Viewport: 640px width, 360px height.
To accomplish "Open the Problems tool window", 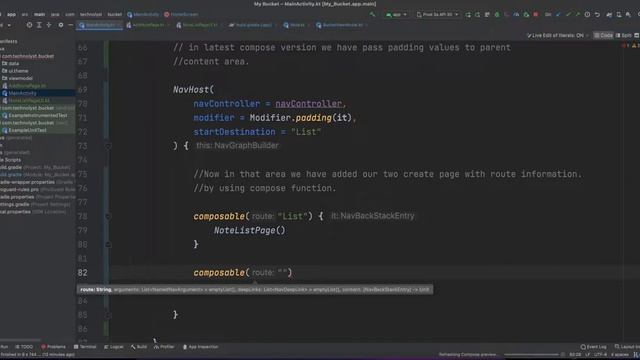I will click(x=53, y=347).
